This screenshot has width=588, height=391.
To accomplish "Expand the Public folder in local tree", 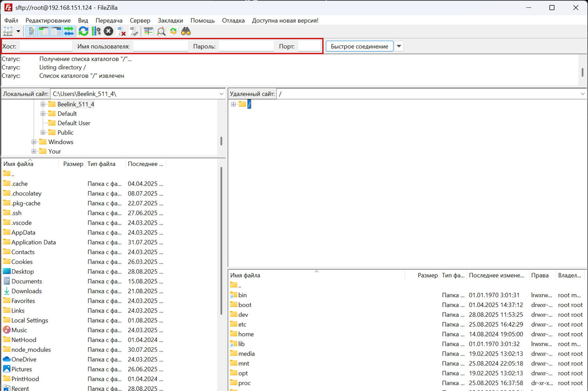I will tap(43, 133).
